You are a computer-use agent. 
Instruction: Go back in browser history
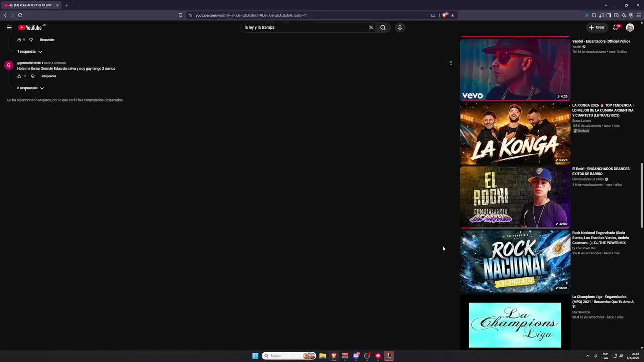click(x=5, y=15)
